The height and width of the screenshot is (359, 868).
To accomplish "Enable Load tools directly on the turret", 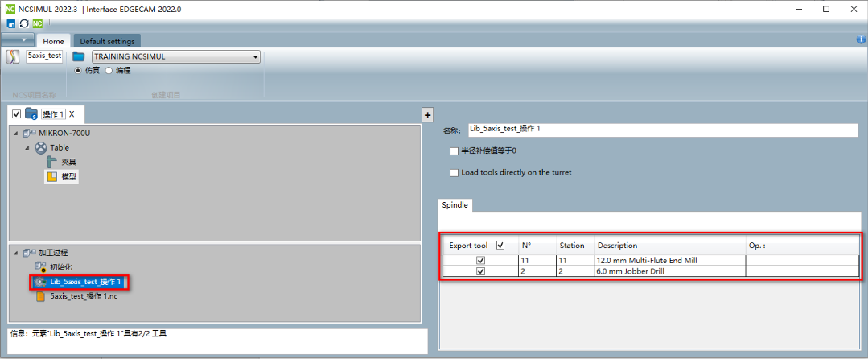I will 454,172.
